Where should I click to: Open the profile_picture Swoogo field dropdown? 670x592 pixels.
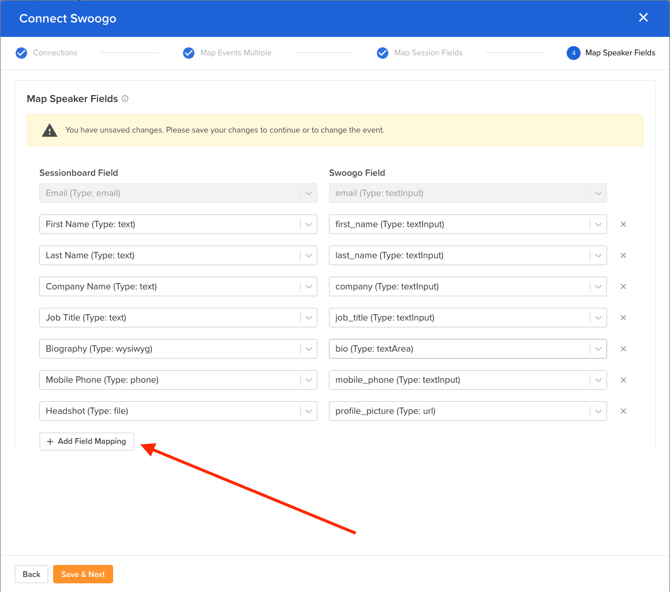(468, 411)
